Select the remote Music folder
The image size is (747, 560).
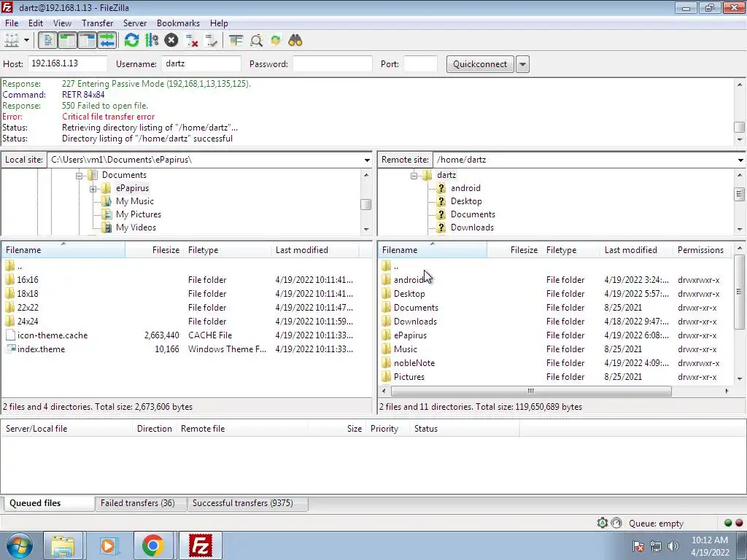[406, 349]
